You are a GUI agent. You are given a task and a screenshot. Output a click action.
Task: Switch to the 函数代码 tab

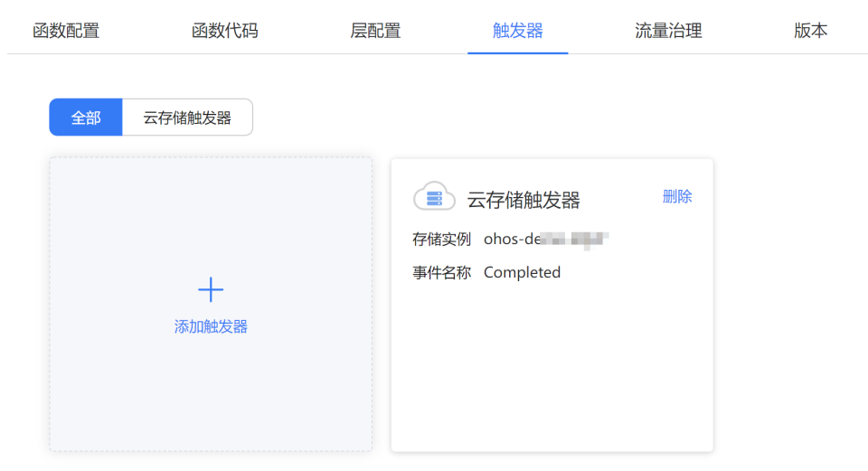pos(225,31)
